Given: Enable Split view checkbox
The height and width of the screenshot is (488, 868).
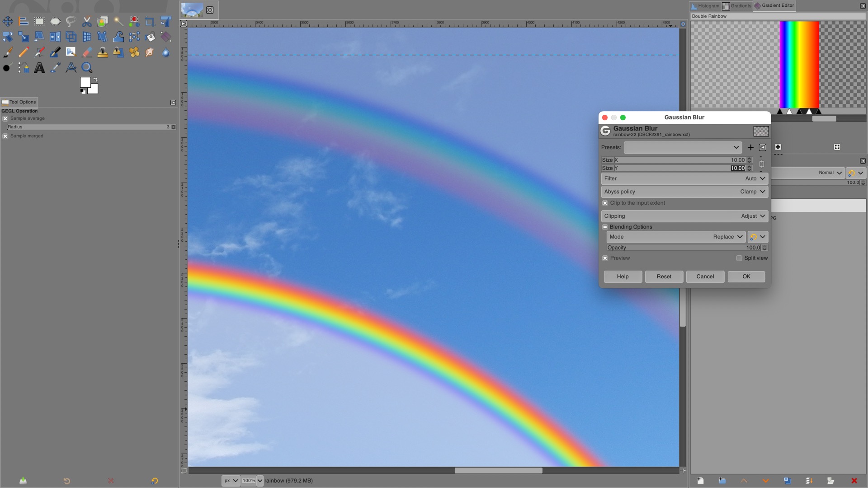Looking at the screenshot, I should 739,258.
